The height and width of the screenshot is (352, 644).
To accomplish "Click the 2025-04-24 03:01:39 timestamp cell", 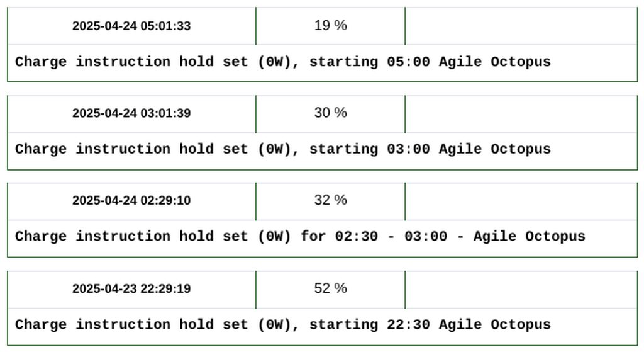I will (x=131, y=113).
